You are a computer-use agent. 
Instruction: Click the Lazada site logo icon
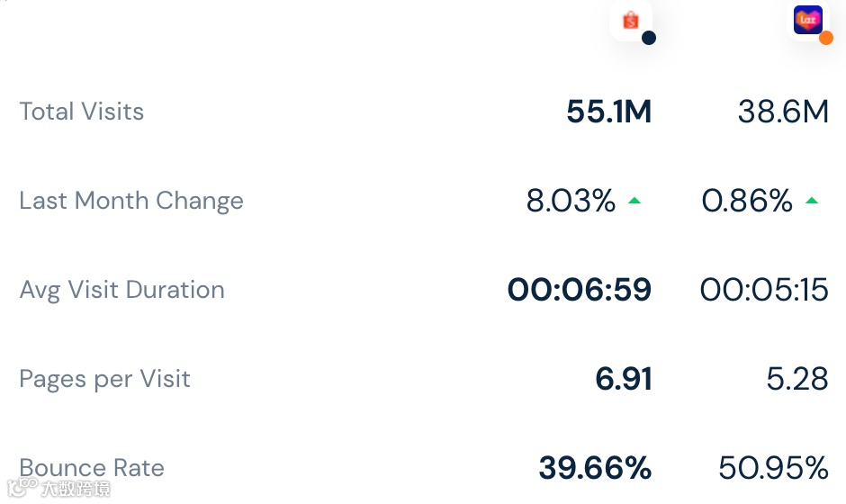(807, 20)
